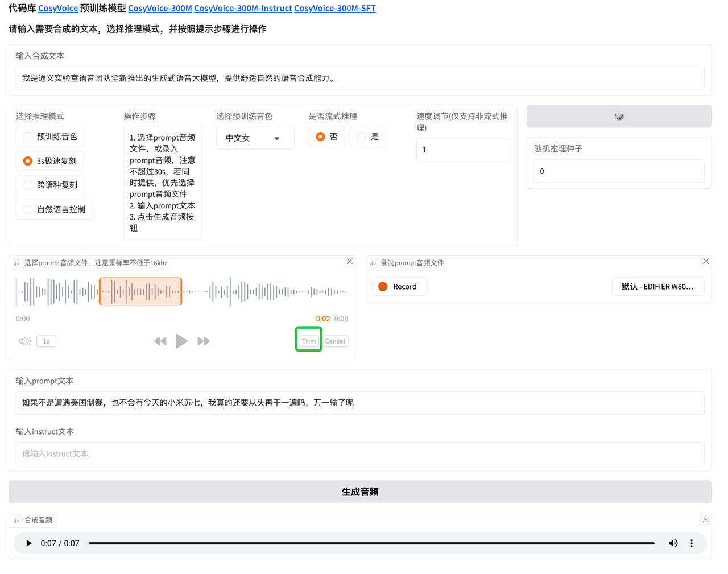
Task: Play the prompt audio waveform
Action: pos(181,341)
